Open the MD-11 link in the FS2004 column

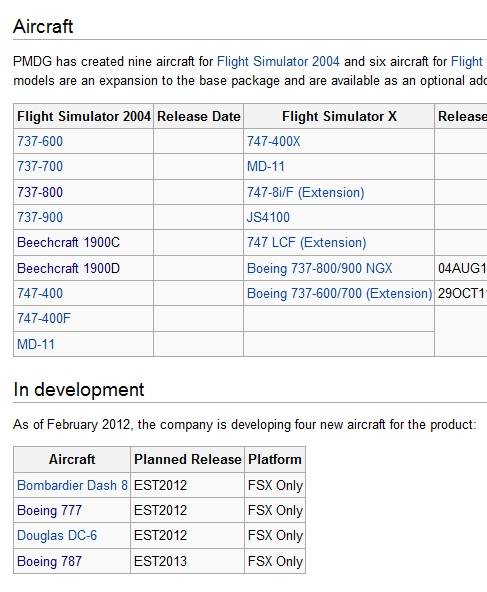(36, 344)
